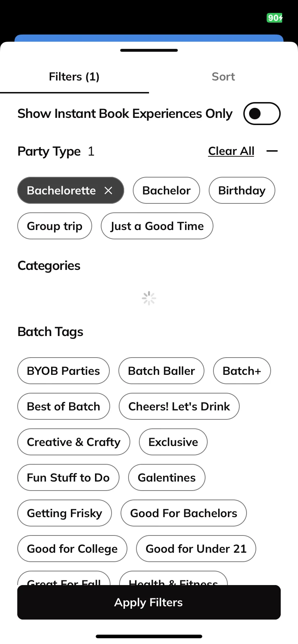Select the Birthday party type chip
The width and height of the screenshot is (298, 644).
pos(242,190)
